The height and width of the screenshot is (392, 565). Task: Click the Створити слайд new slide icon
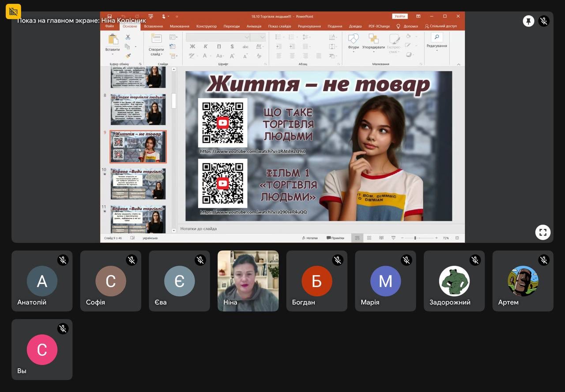[x=156, y=39]
